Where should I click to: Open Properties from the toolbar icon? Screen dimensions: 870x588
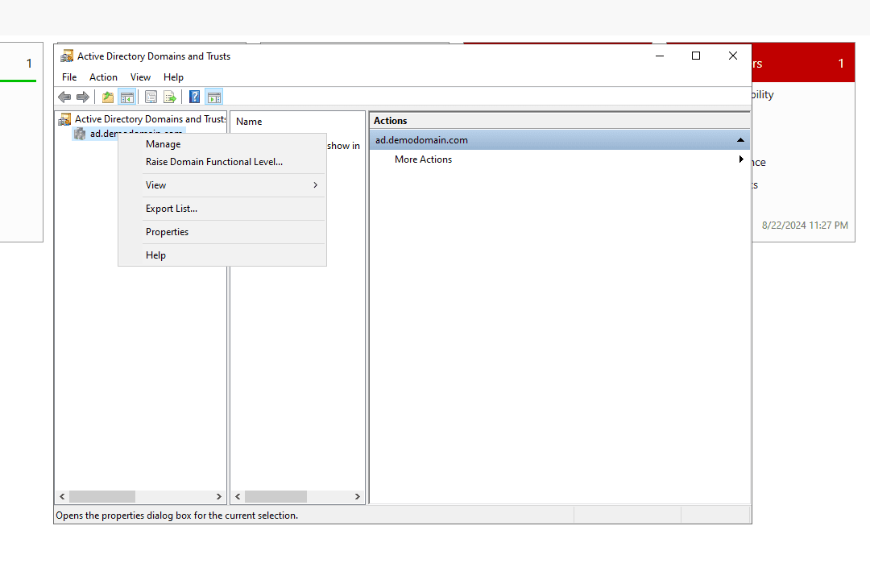coord(151,97)
